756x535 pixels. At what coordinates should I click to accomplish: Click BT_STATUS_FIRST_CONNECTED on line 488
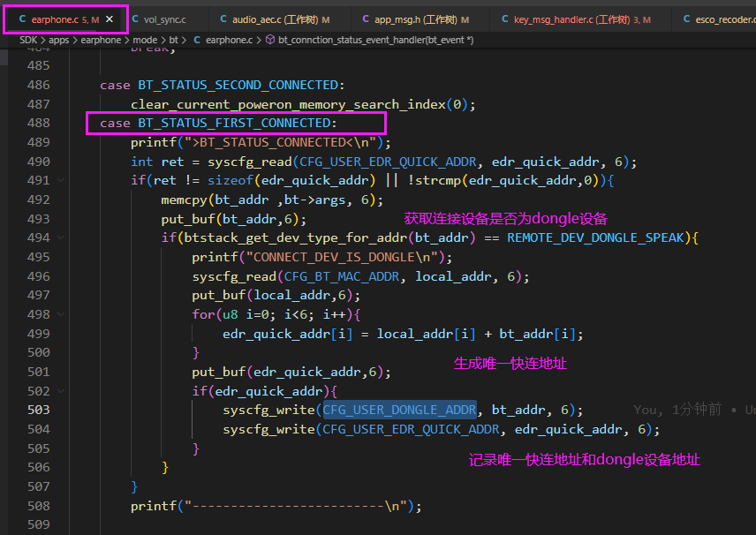click(234, 124)
